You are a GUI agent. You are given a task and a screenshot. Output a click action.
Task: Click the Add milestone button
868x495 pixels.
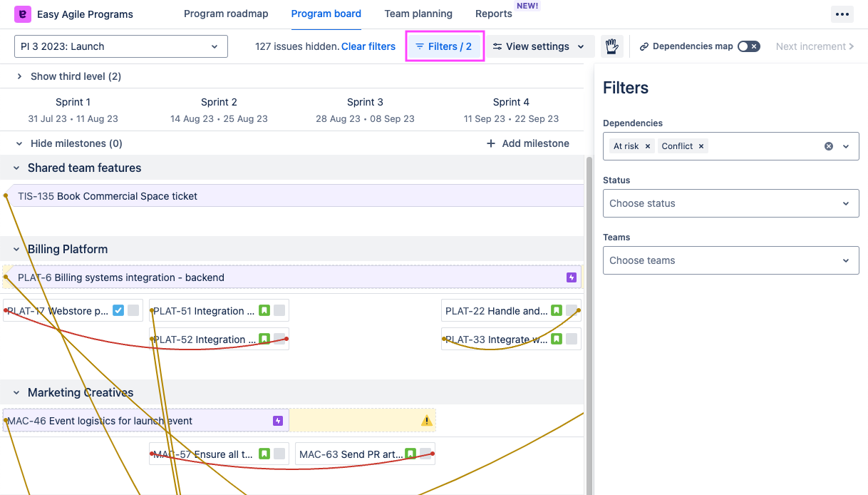[527, 143]
